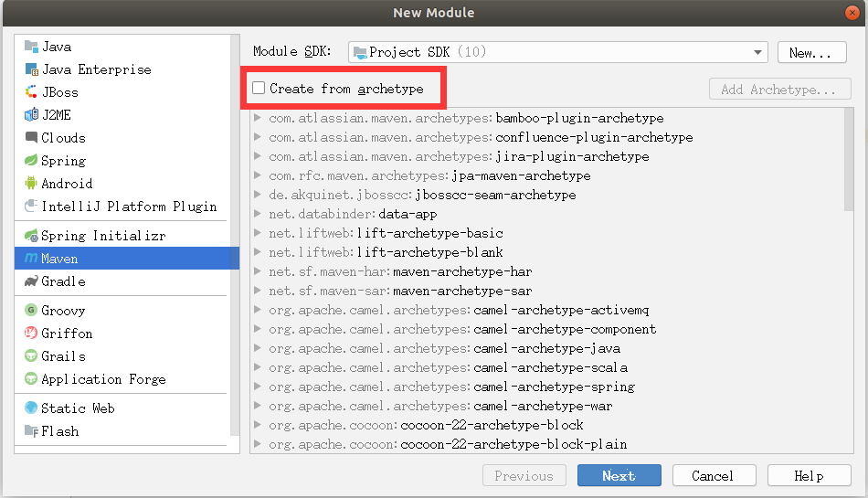Expand bamboo-plugin-archetype entry
The image size is (868, 498).
click(x=258, y=118)
